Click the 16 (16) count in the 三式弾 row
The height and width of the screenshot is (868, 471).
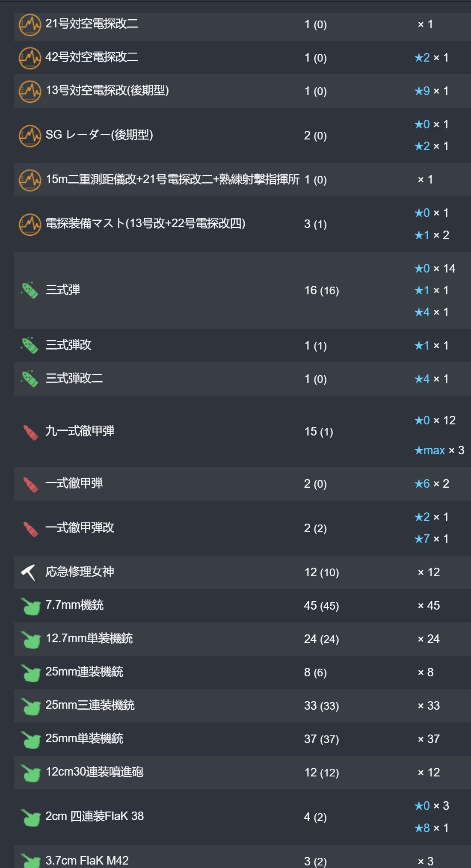[x=321, y=291]
